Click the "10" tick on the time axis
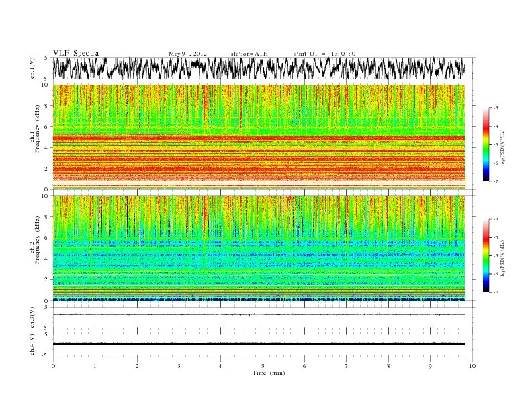Viewport: 532px width, 411px height. coord(472,366)
